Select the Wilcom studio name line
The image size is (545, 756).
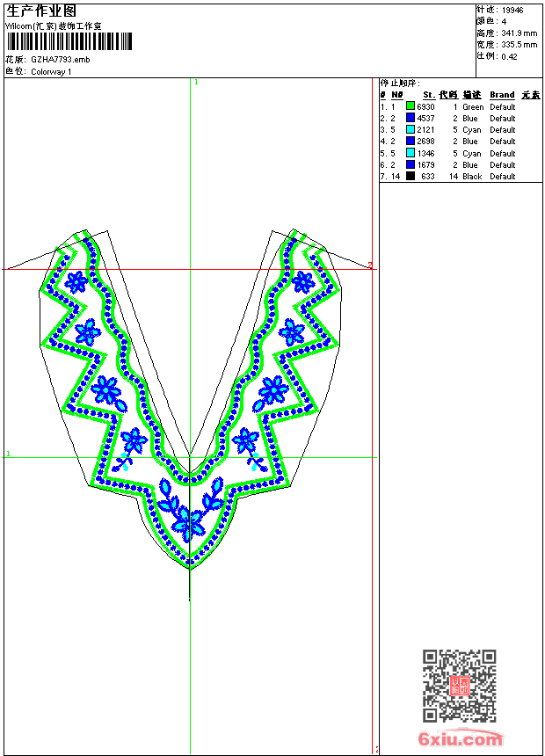54,26
